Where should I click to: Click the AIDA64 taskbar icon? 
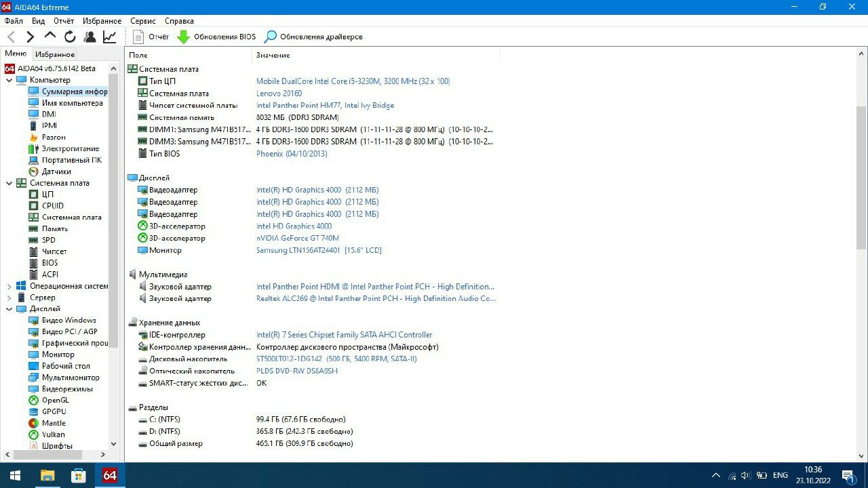coord(110,476)
